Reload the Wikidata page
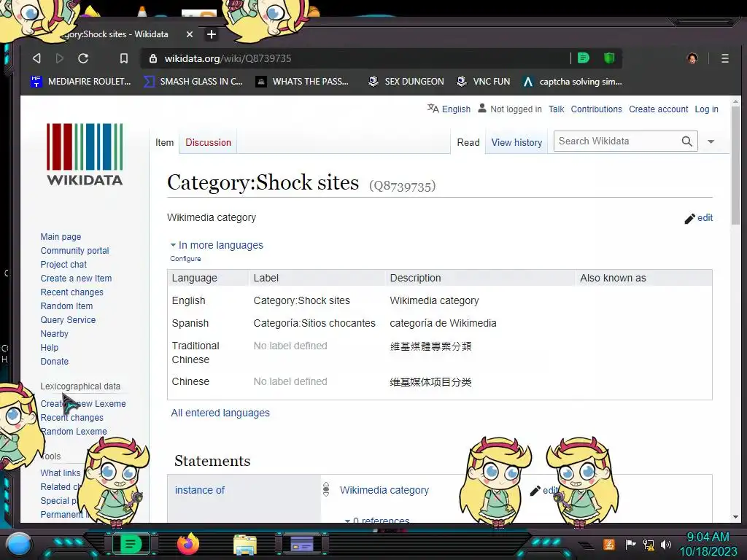This screenshot has width=747, height=560. [83, 58]
